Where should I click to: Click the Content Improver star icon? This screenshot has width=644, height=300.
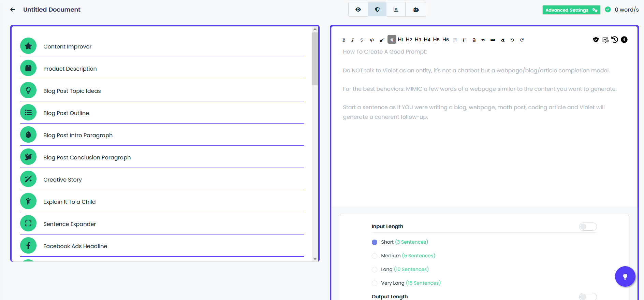pyautogui.click(x=28, y=46)
